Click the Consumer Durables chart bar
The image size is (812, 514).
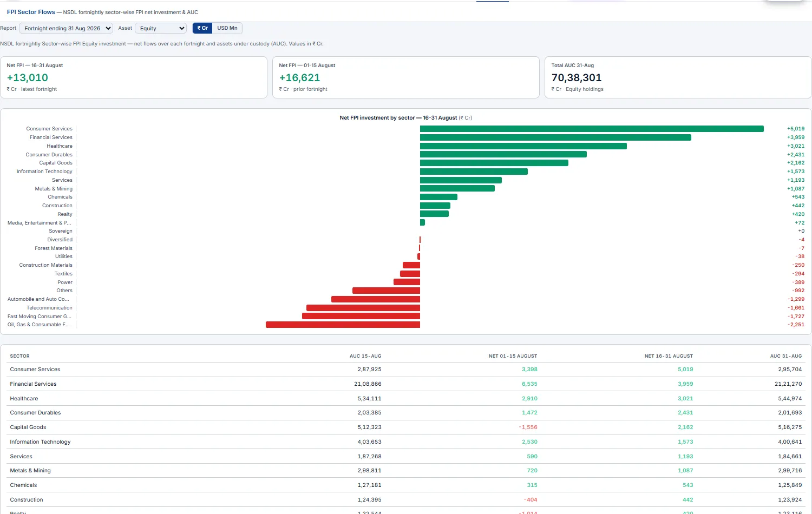click(503, 154)
